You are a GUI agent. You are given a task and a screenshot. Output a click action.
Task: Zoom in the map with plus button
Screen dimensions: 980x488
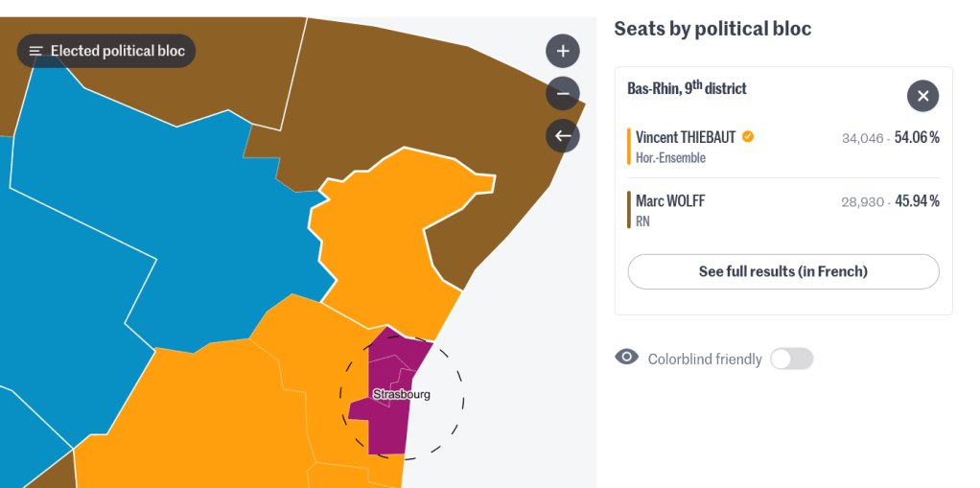pyautogui.click(x=563, y=51)
